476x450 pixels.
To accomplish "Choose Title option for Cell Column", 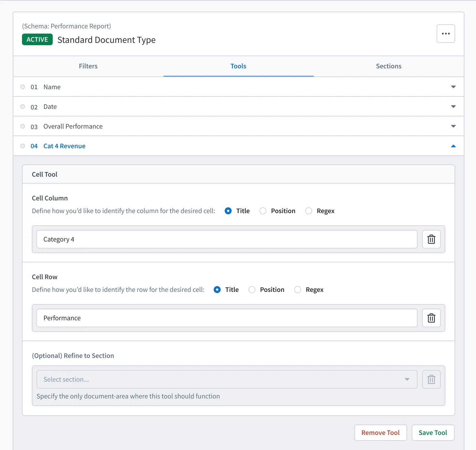I will (228, 211).
